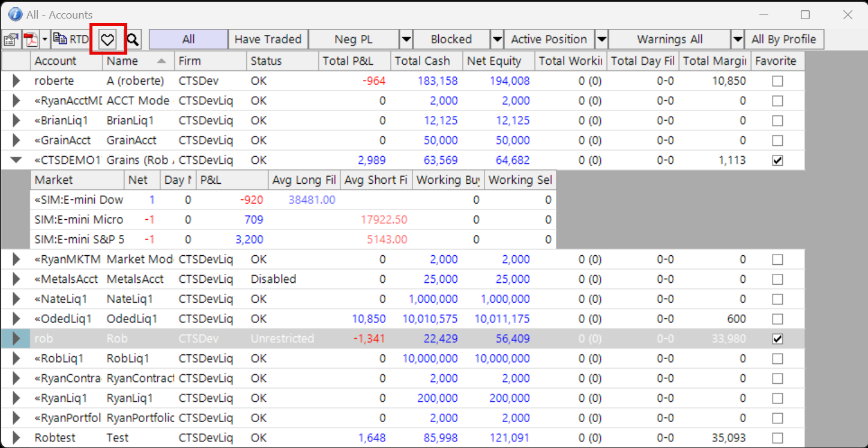
Task: Open search with the magnifying glass icon
Action: point(133,40)
